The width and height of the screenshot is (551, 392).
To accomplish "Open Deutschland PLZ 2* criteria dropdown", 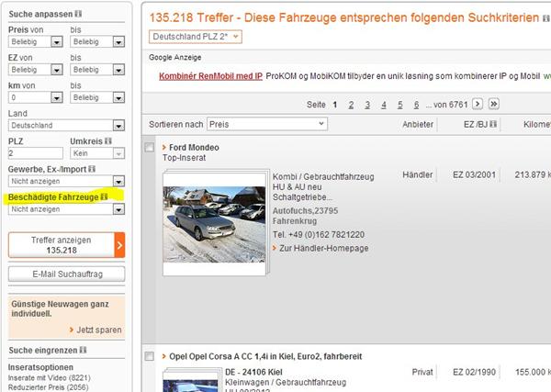I will [195, 36].
